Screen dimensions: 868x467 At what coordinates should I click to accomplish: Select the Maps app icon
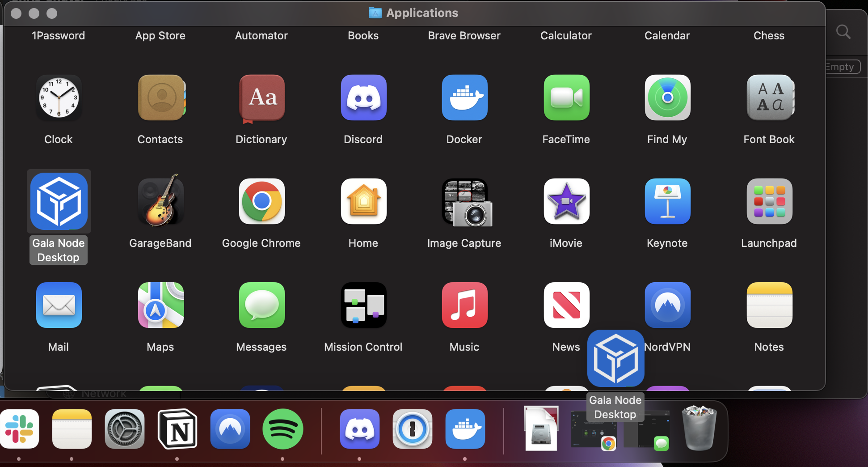pos(160,305)
